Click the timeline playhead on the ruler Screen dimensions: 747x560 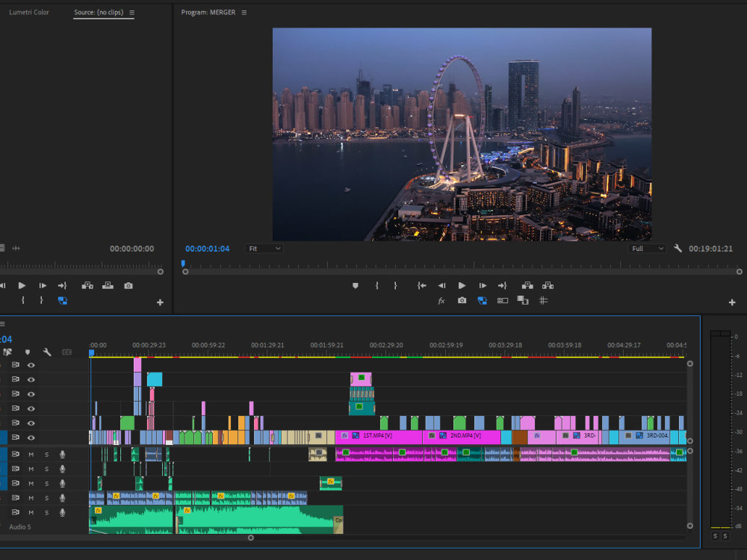pos(91,353)
